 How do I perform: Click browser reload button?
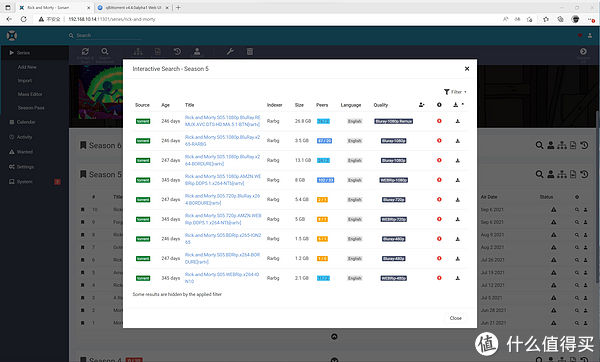pyautogui.click(x=24, y=19)
